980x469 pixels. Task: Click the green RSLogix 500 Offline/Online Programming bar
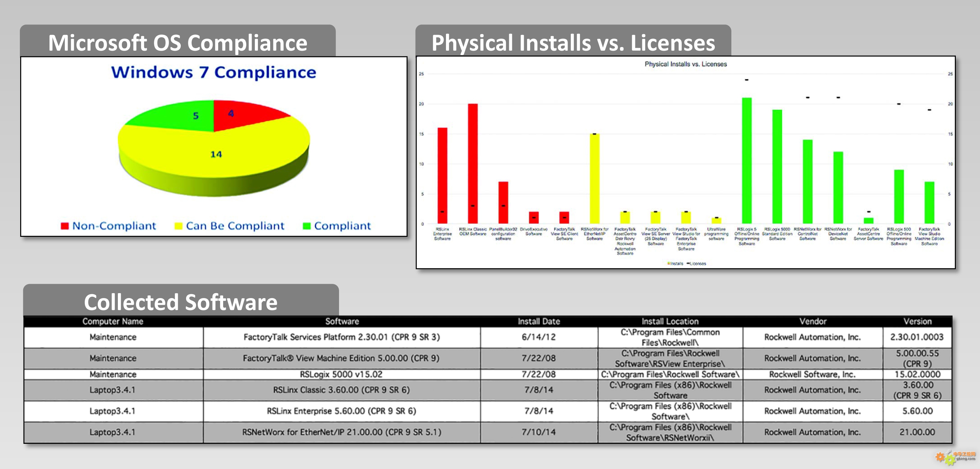coord(899,196)
